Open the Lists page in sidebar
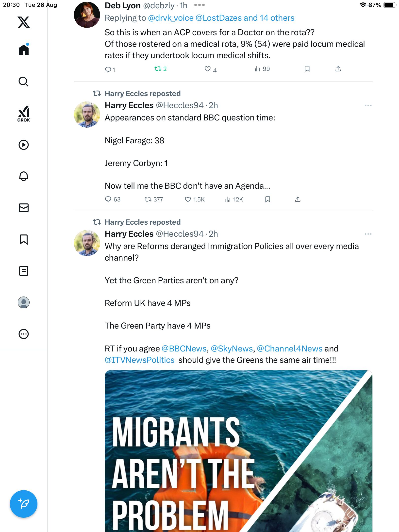 click(x=24, y=271)
